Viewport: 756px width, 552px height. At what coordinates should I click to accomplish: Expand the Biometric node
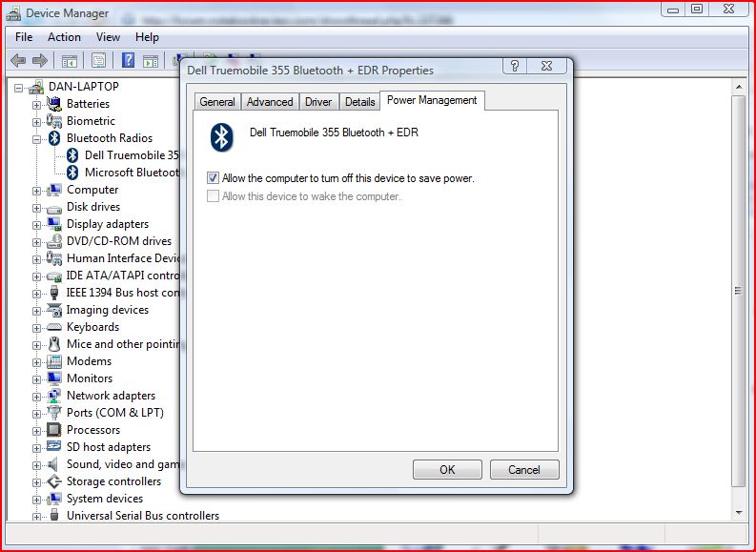(x=36, y=122)
